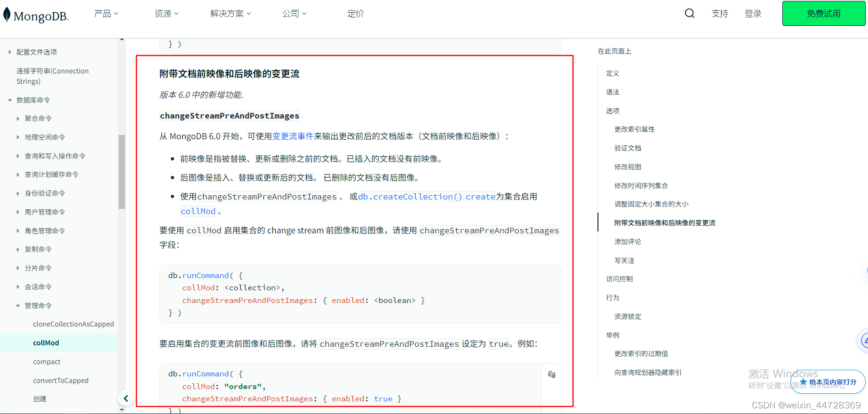Jump to 举例 in page outline

tap(613, 335)
